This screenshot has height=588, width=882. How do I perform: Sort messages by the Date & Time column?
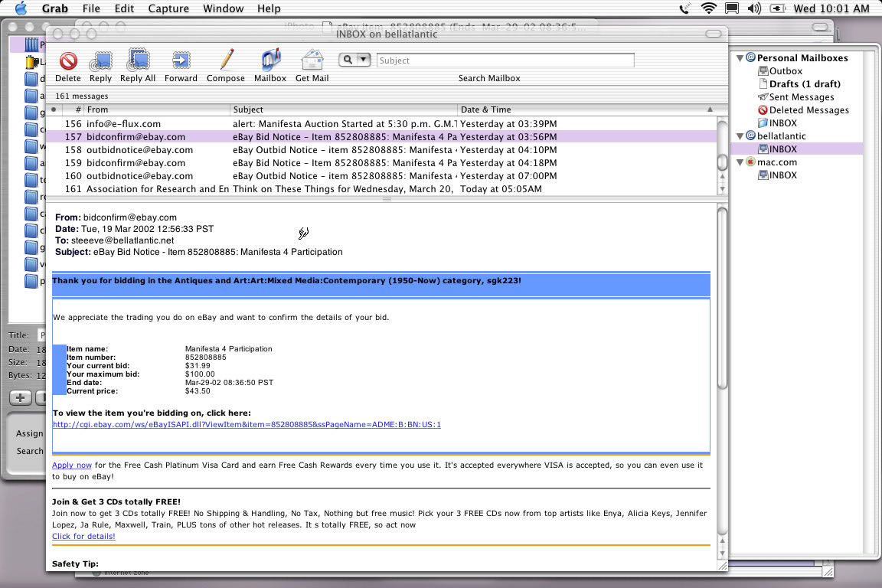tap(586, 109)
